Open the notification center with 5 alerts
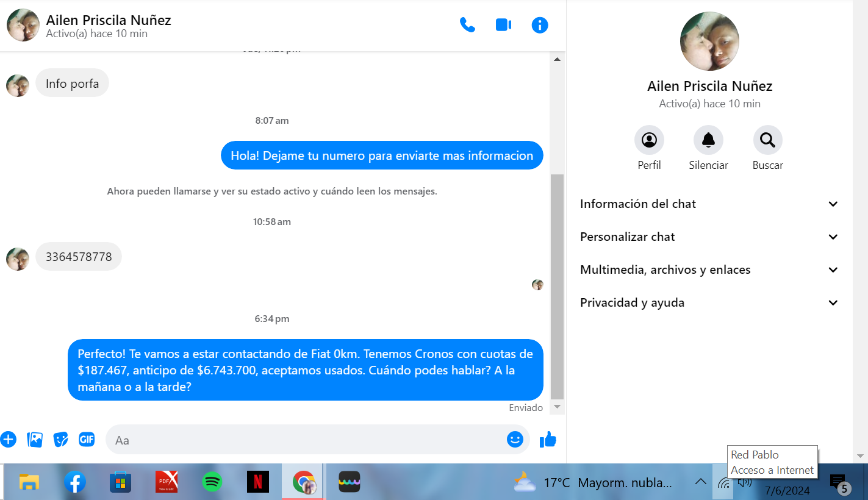This screenshot has width=868, height=500. tap(839, 484)
